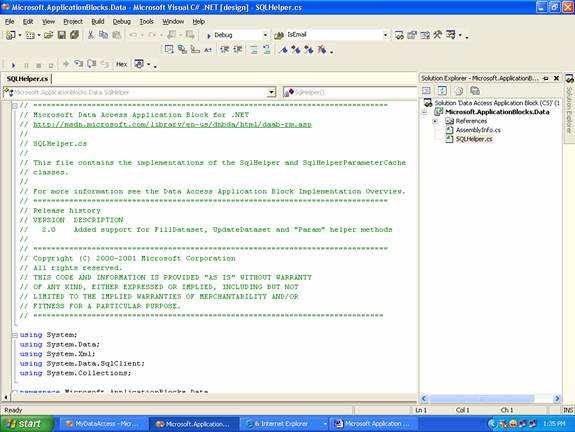This screenshot has height=432, width=575.
Task: Switch to the Internet Explorer taskbar group
Action: point(284,424)
